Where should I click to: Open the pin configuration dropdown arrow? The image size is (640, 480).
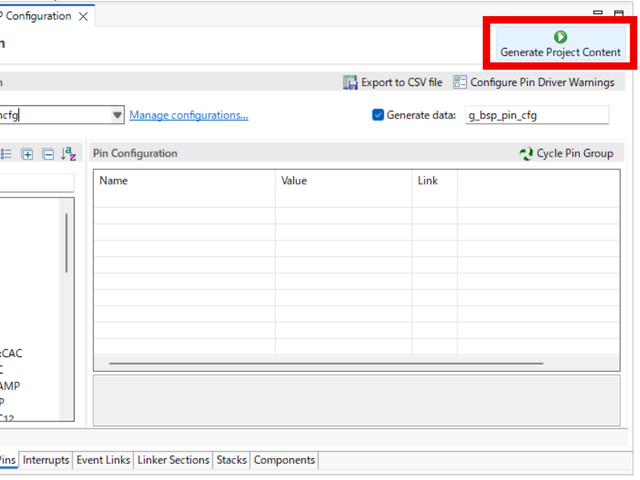tap(117, 115)
